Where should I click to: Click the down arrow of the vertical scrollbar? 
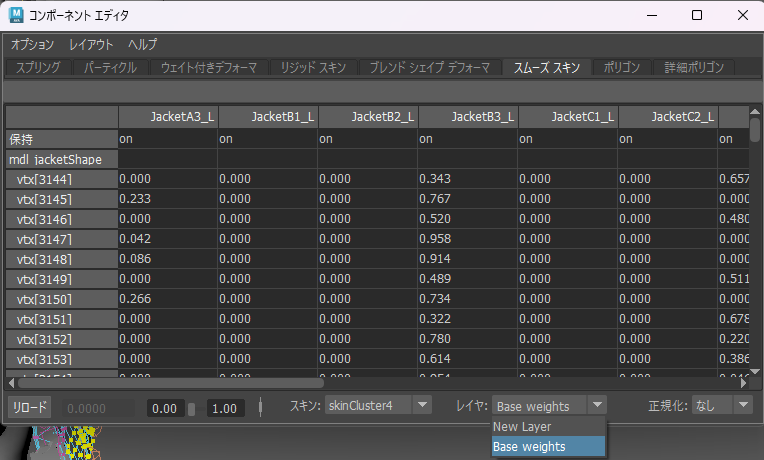[755, 372]
